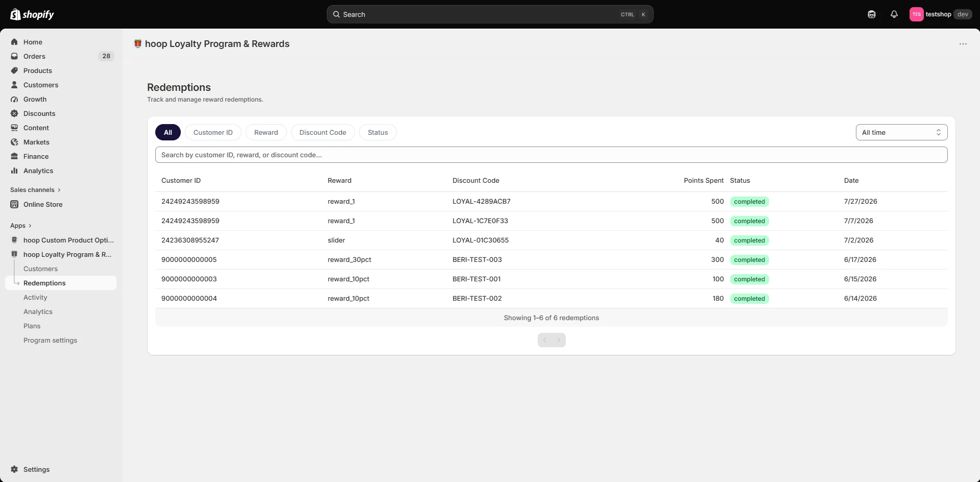
Task: Expand the Sales channels section
Action: (x=35, y=190)
